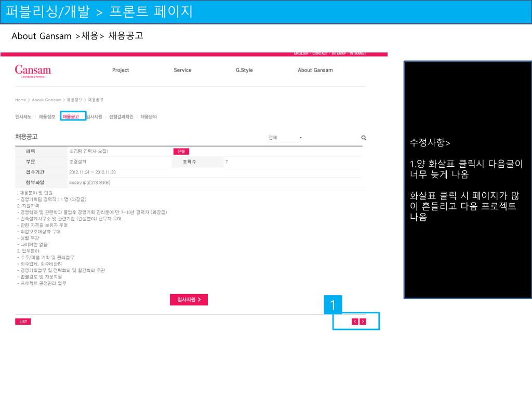Go to previous posting with left arrow
This screenshot has width=532, height=399.
[x=355, y=321]
